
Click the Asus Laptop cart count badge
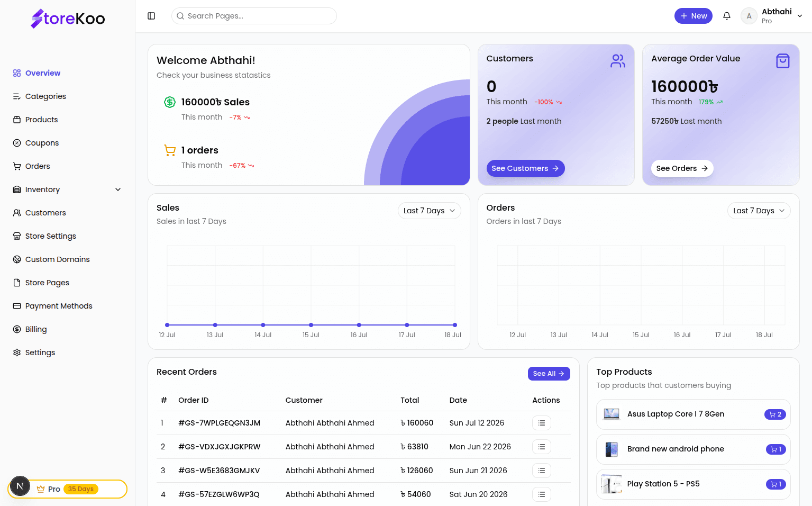[775, 414]
